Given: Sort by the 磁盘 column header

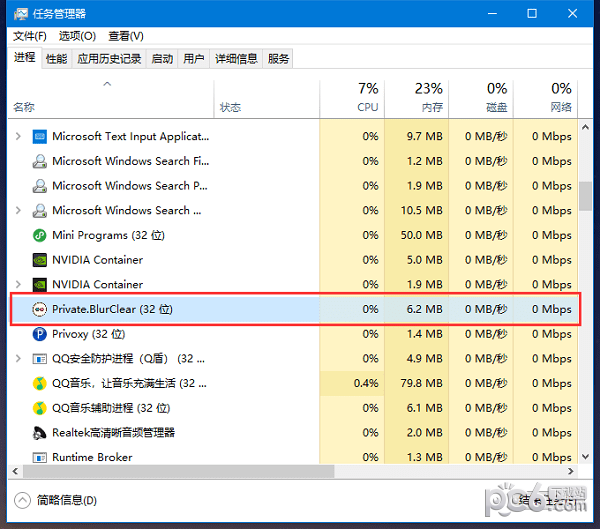Looking at the screenshot, I should click(x=481, y=99).
